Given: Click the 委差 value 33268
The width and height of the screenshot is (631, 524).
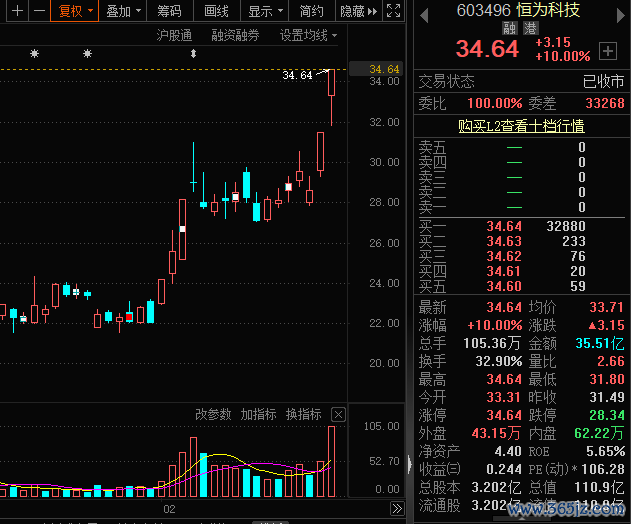Looking at the screenshot, I should [605, 103].
